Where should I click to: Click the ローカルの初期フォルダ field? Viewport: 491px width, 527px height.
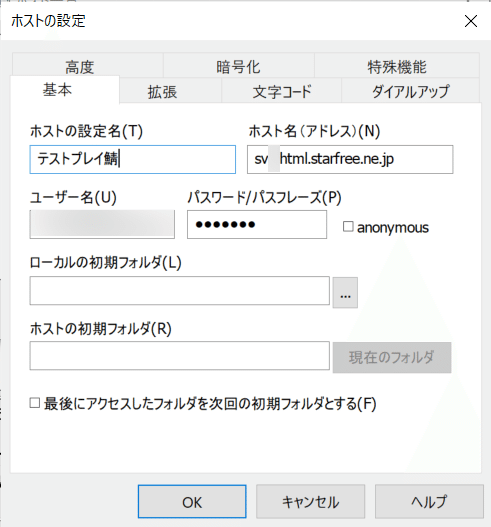179,291
